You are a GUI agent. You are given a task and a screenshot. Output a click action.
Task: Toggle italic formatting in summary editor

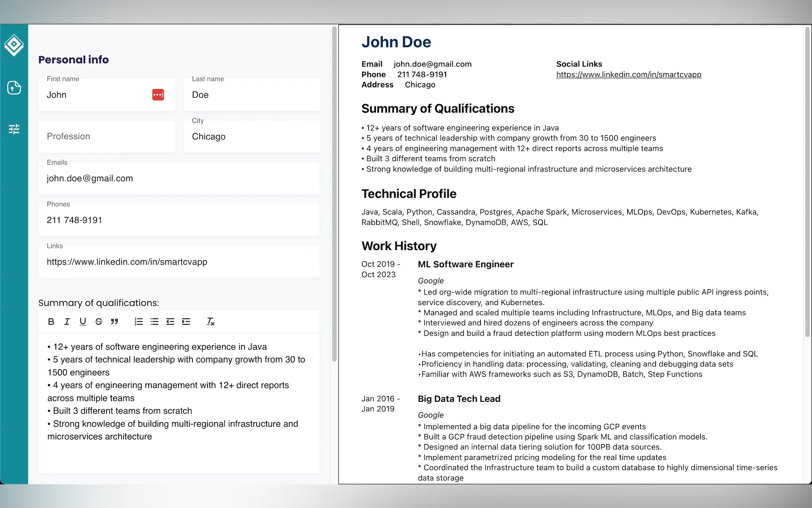click(67, 321)
